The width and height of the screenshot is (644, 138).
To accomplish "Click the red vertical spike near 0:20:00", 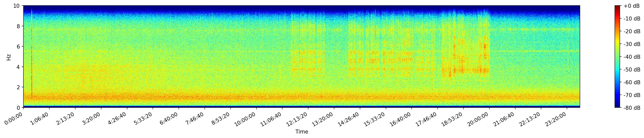I will [32, 62].
